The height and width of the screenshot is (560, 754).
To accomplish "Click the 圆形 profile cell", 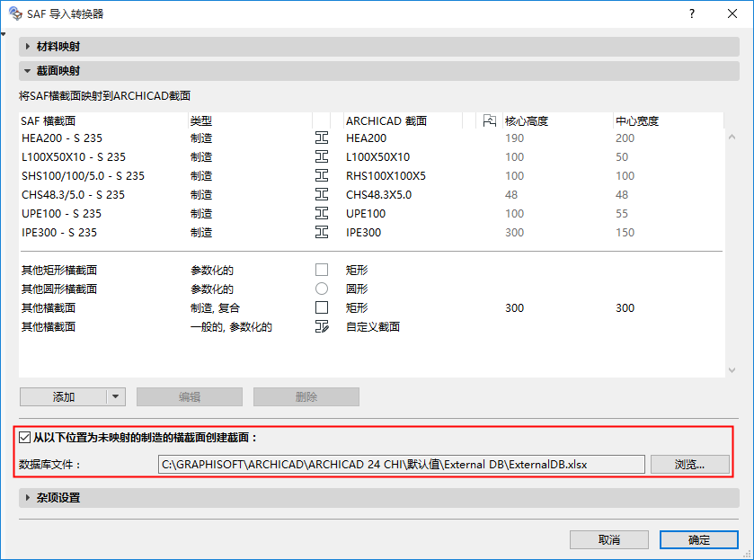I will 357,289.
